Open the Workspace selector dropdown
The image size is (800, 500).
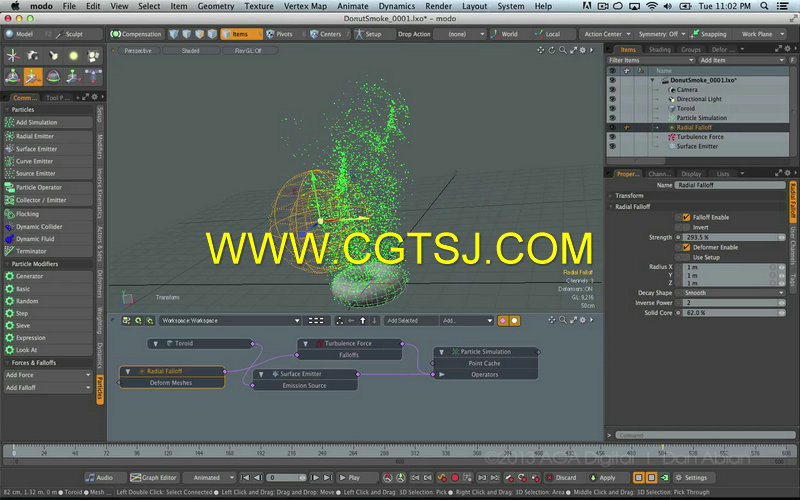pyautogui.click(x=230, y=320)
